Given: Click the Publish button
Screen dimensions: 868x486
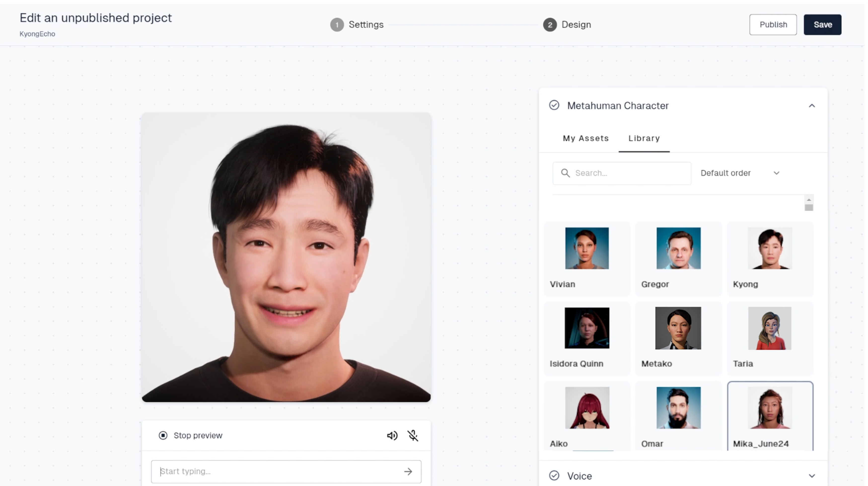Looking at the screenshot, I should [773, 25].
